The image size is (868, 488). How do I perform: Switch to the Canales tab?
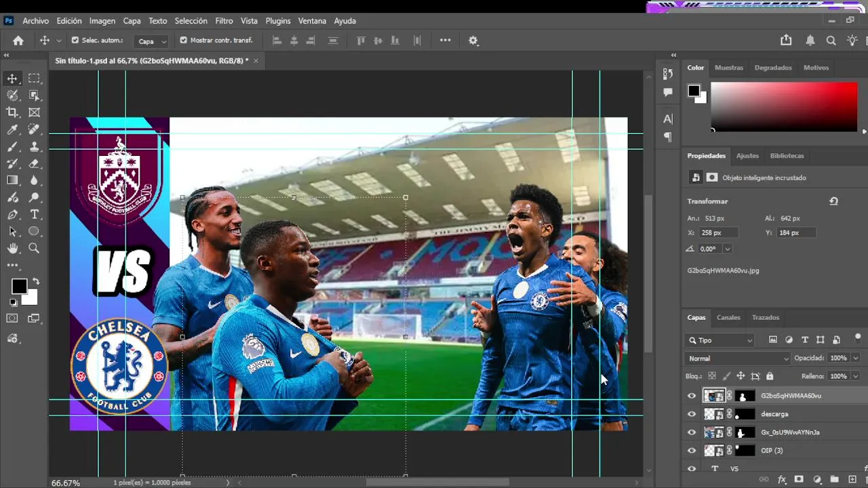tap(728, 317)
